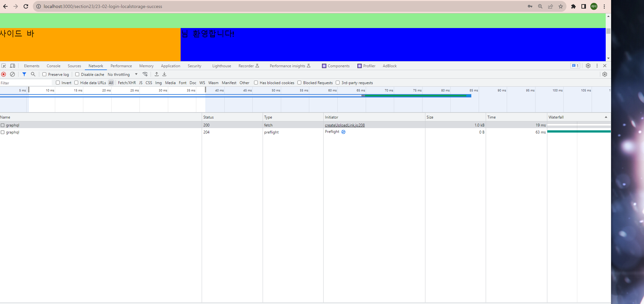
Task: Toggle the network filter funnel icon
Action: 24,74
